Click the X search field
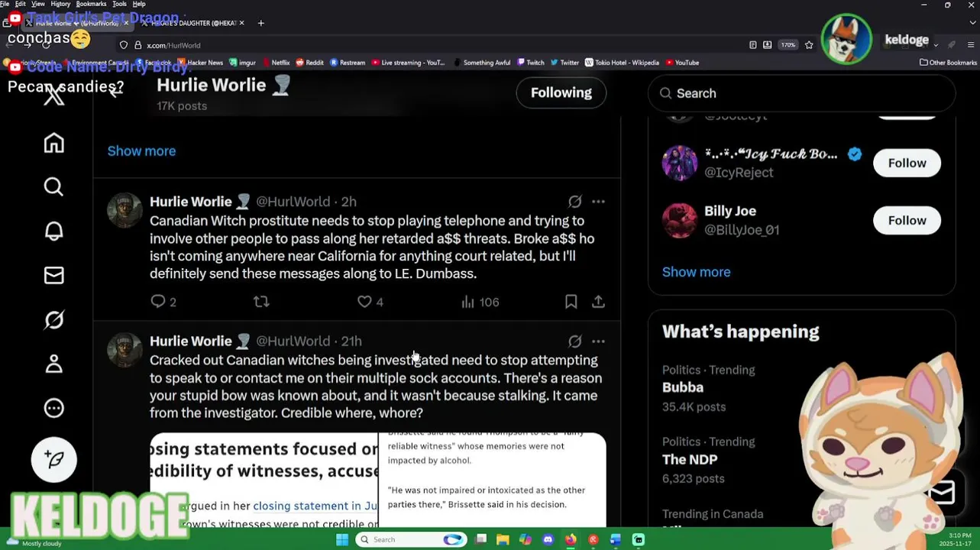The image size is (980, 550). [x=801, y=93]
